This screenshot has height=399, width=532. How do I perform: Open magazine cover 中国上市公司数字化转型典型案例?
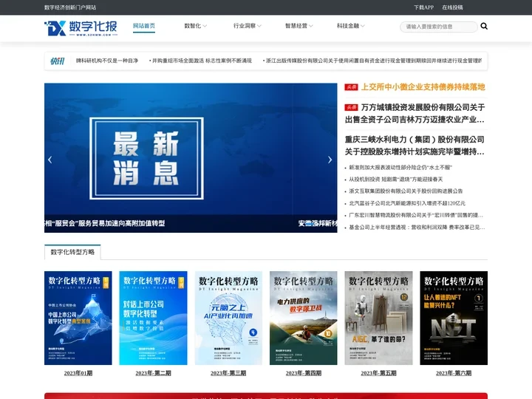click(78, 318)
